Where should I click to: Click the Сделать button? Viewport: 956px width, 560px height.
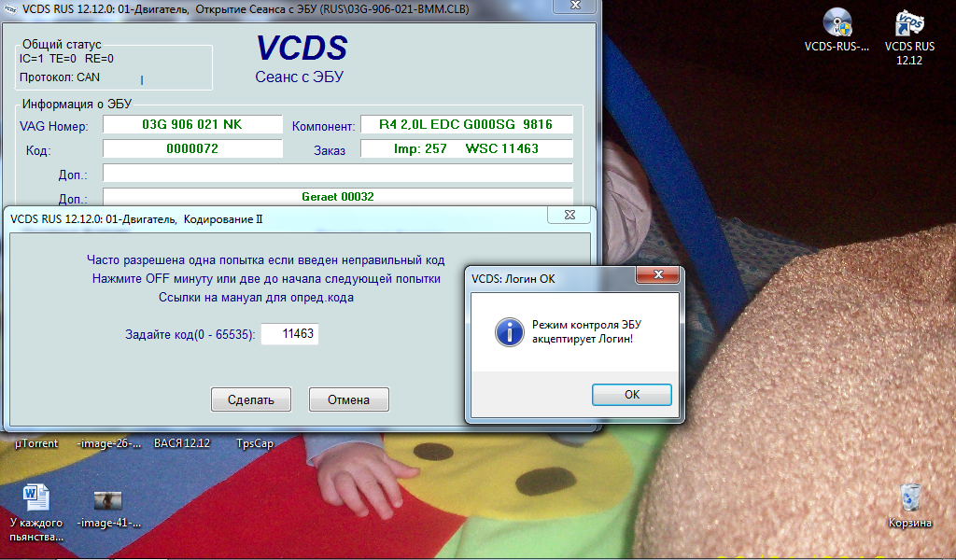pos(251,399)
